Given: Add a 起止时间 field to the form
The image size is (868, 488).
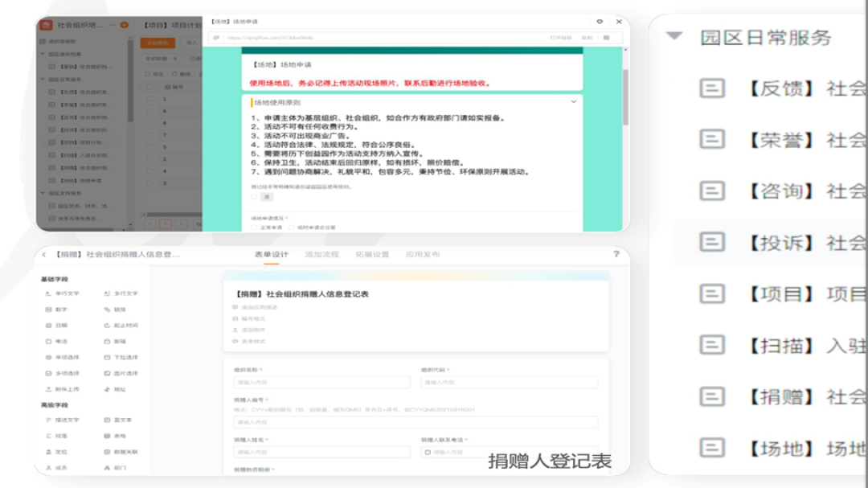Looking at the screenshot, I should coord(121,326).
